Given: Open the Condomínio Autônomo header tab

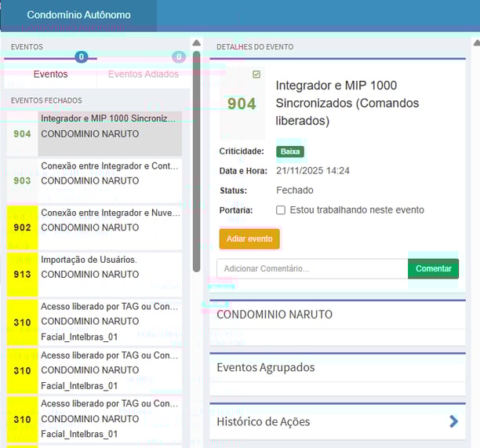Looking at the screenshot, I should pos(78,15).
